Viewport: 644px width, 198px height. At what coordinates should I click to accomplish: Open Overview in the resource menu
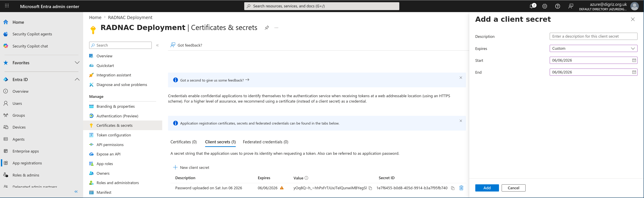[x=104, y=56]
